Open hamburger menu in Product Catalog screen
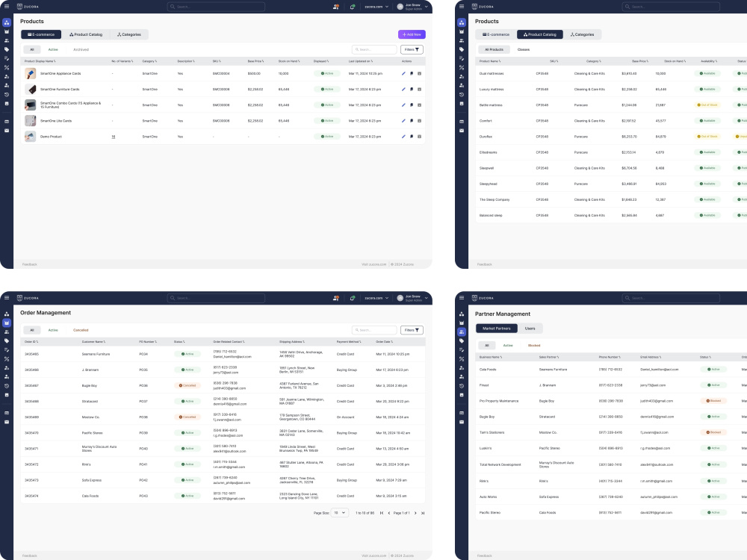The image size is (747, 560). [462, 7]
